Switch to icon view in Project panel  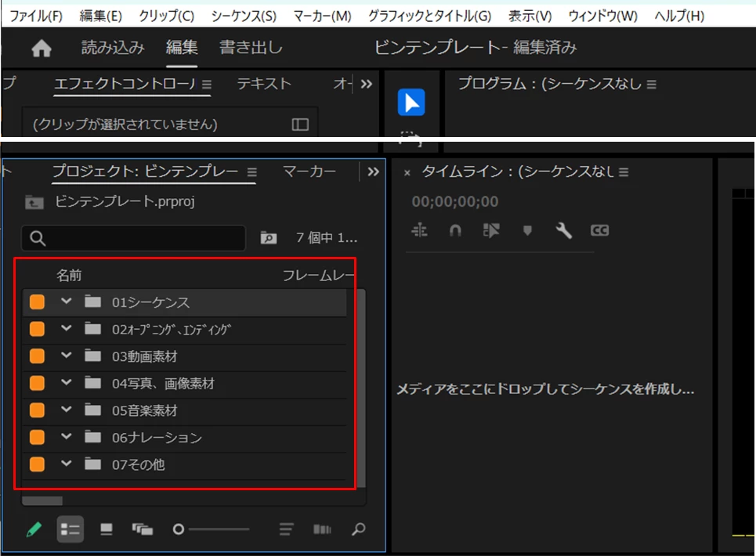[106, 529]
